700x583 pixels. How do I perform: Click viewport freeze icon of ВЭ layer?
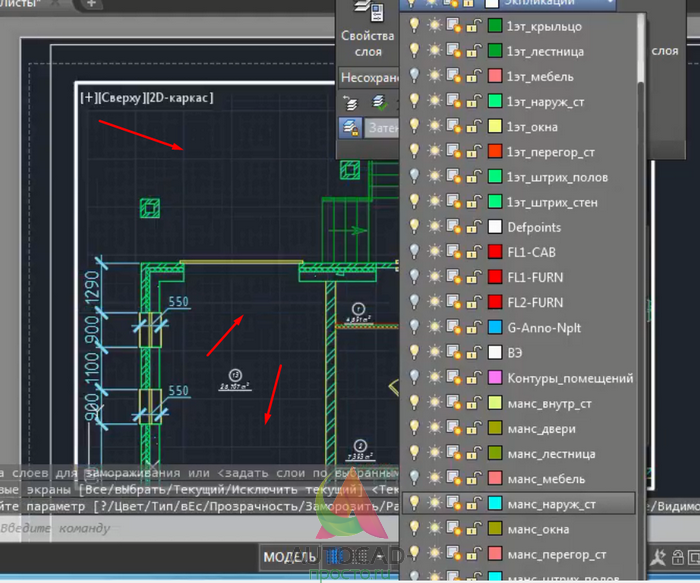(x=454, y=353)
